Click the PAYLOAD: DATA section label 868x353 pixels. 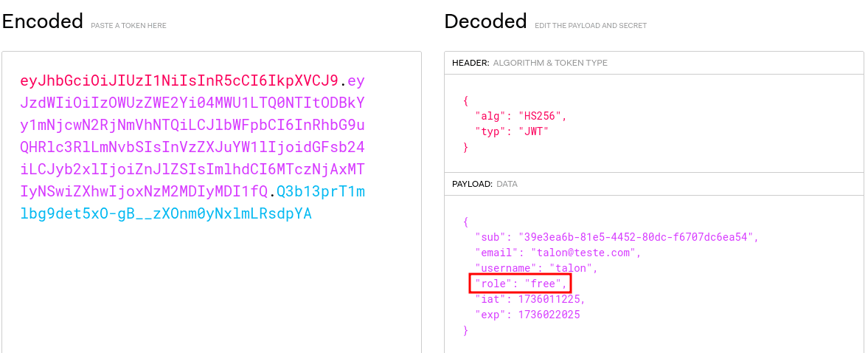[485, 183]
